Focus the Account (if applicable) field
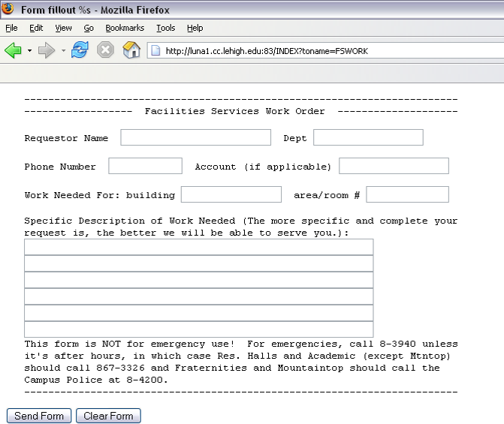 pyautogui.click(x=394, y=166)
